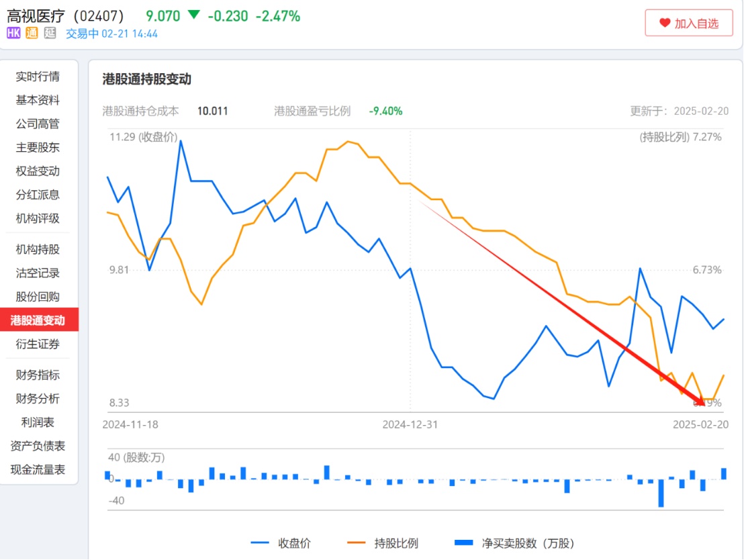This screenshot has height=560, width=744.
Task: Click the 2024-12-31 date marker on chart
Action: [x=410, y=424]
